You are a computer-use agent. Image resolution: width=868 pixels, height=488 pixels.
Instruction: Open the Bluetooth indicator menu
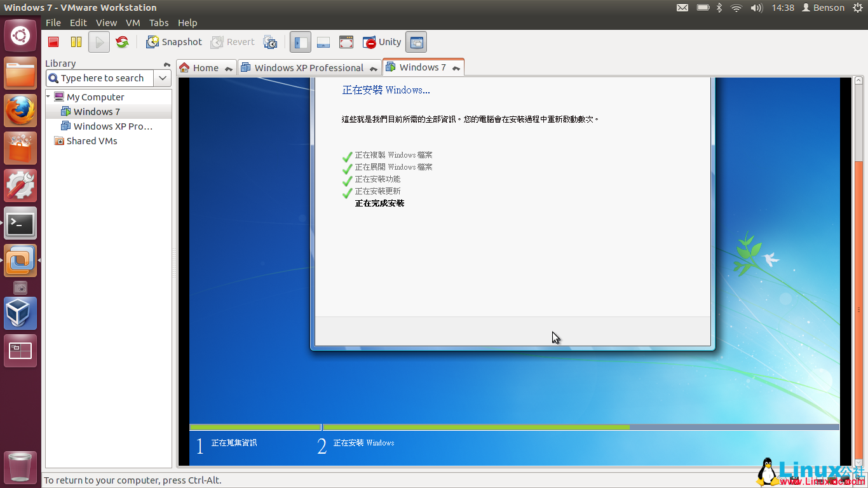pyautogui.click(x=720, y=8)
